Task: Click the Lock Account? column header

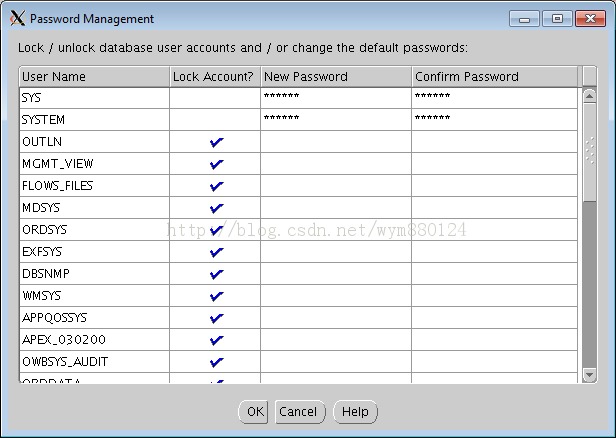Action: click(x=214, y=76)
